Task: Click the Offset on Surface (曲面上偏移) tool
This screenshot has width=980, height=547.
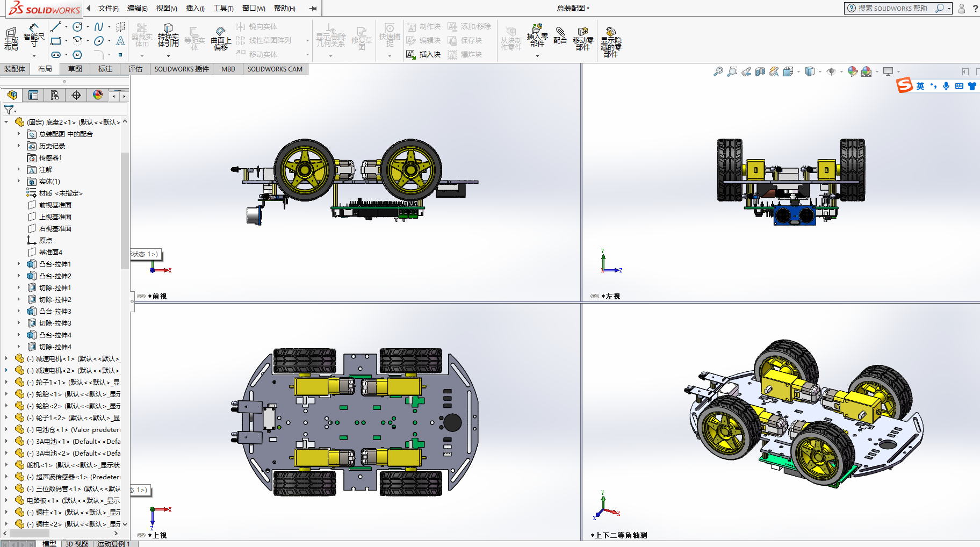Action: pos(221,38)
